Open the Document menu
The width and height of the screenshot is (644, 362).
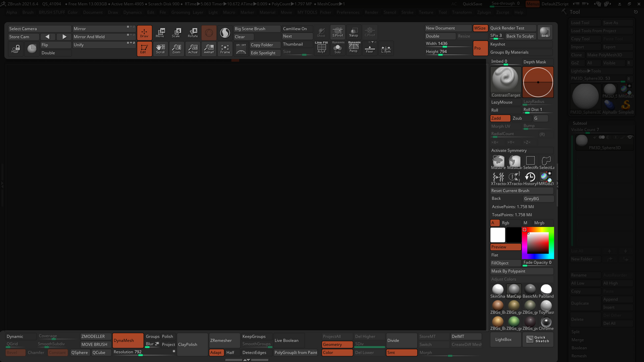tap(93, 12)
